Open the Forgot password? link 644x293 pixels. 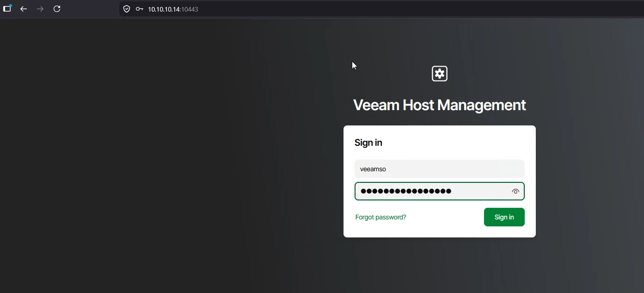(381, 217)
